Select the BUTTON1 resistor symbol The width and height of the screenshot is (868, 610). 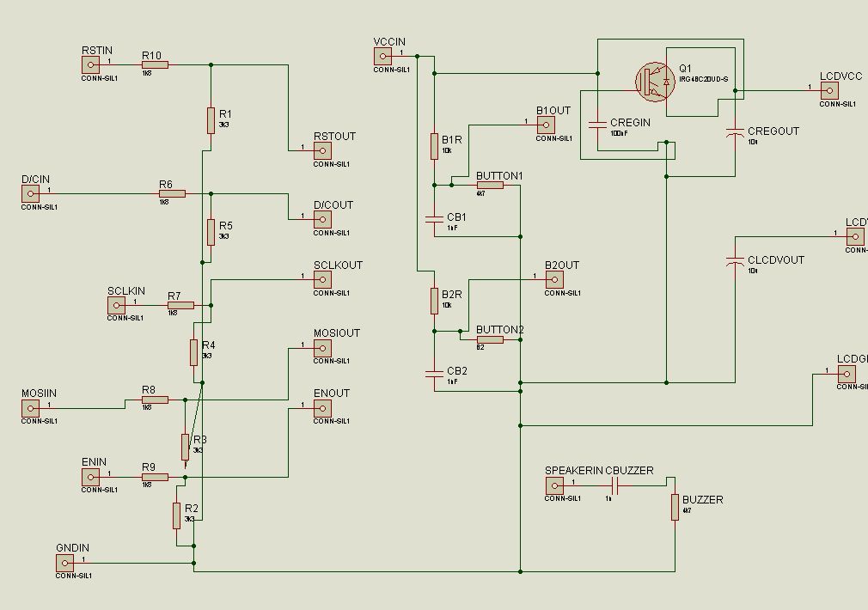[490, 185]
